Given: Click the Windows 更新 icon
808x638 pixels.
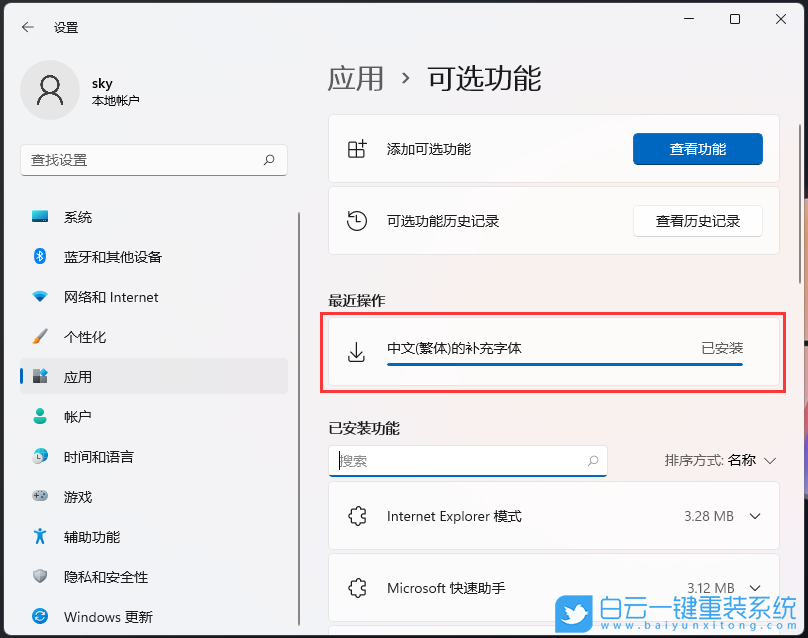Looking at the screenshot, I should point(39,617).
